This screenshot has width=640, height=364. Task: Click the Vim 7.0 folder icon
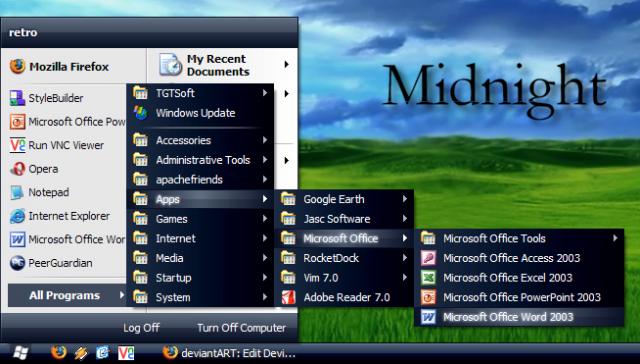288,278
